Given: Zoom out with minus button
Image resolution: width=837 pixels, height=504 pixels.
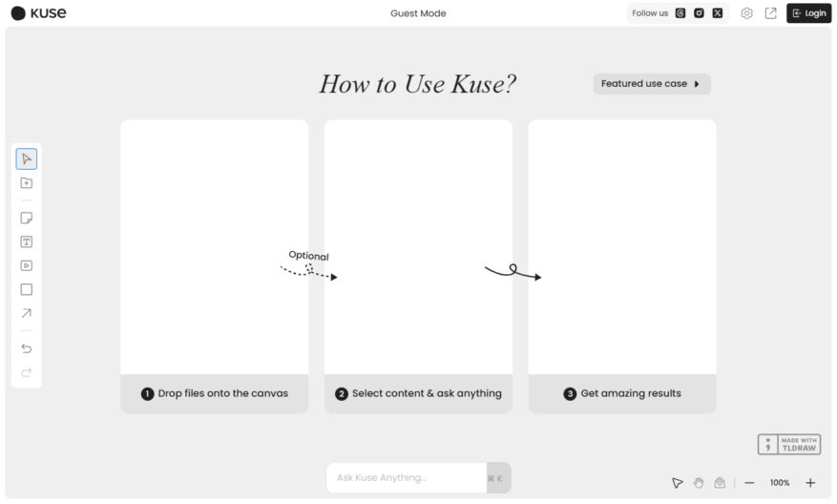Looking at the screenshot, I should (x=749, y=483).
